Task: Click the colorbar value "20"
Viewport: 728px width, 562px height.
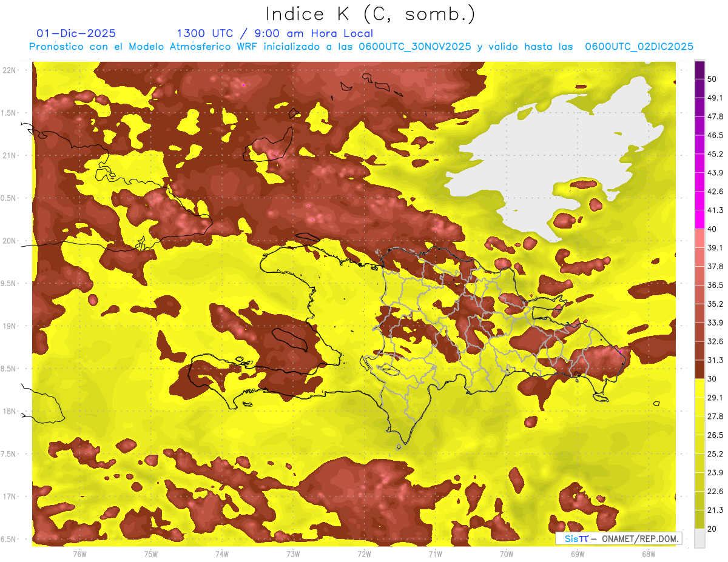Action: [713, 529]
